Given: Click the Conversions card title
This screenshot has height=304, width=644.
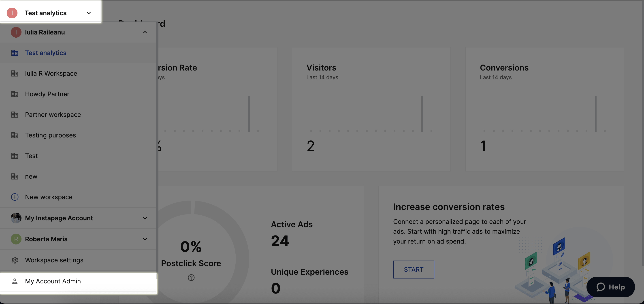Looking at the screenshot, I should pos(504,68).
